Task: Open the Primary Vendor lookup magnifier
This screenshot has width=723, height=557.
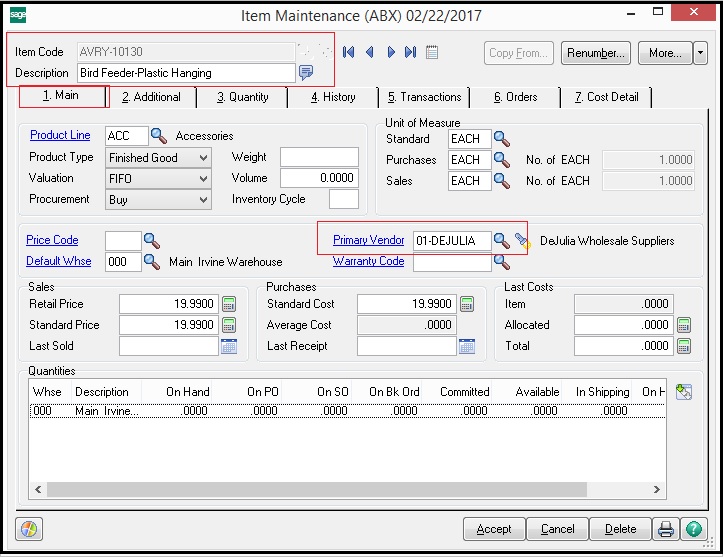Action: [502, 240]
